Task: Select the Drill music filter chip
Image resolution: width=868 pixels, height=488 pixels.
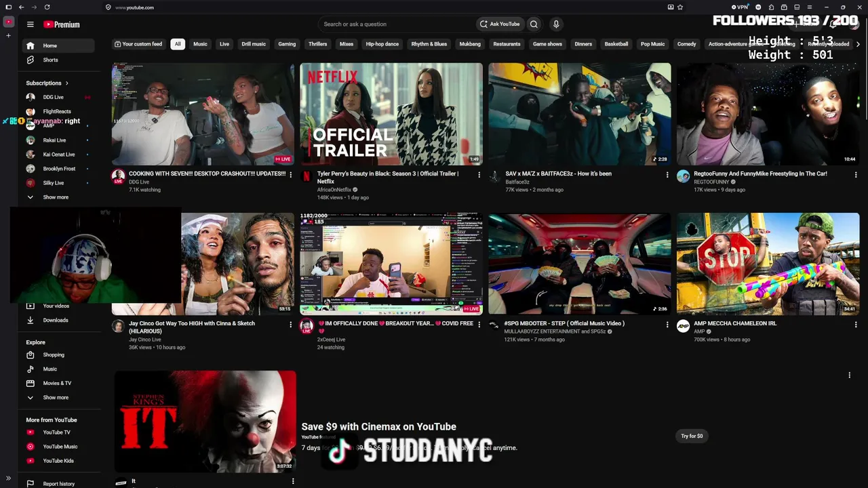Action: coord(254,44)
